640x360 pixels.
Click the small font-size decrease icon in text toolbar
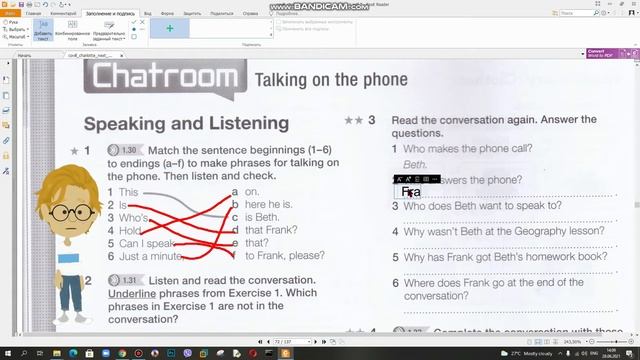tap(400, 179)
